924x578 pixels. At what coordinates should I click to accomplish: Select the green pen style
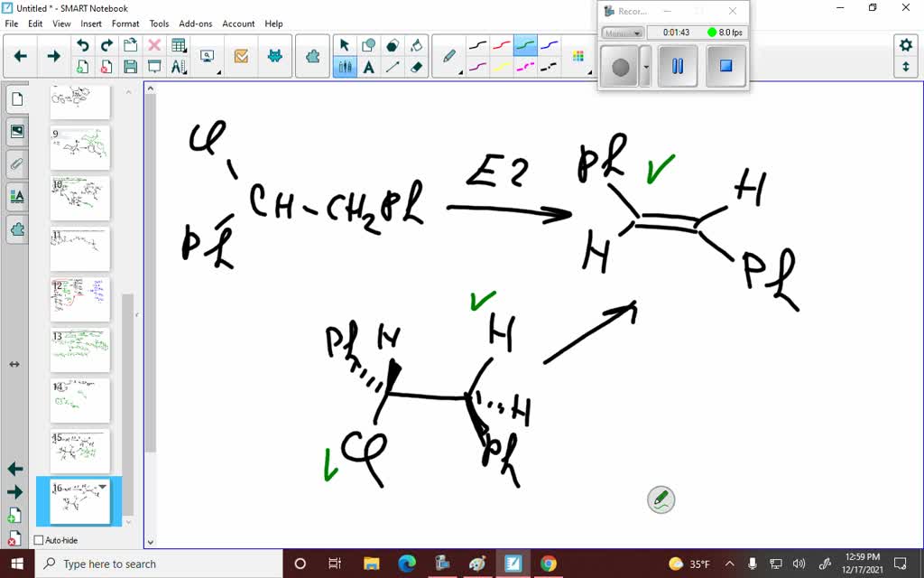click(x=526, y=43)
